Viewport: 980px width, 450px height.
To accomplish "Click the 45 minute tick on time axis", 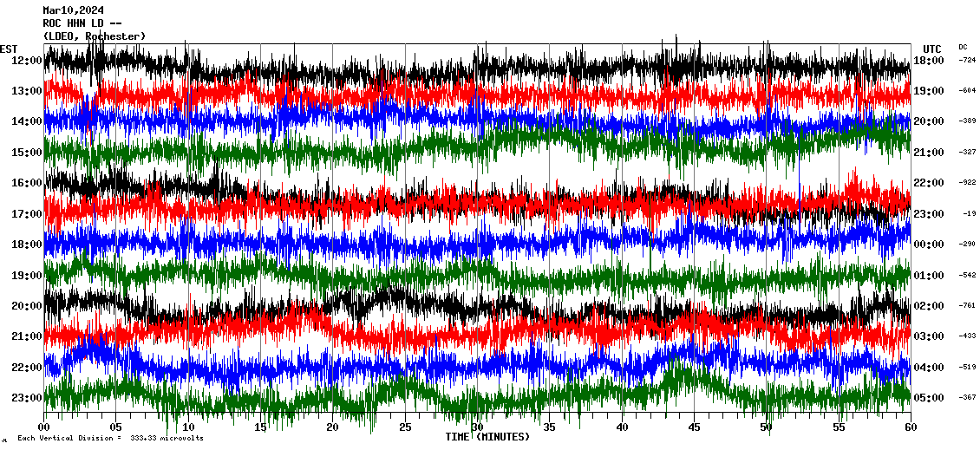I will 694,427.
